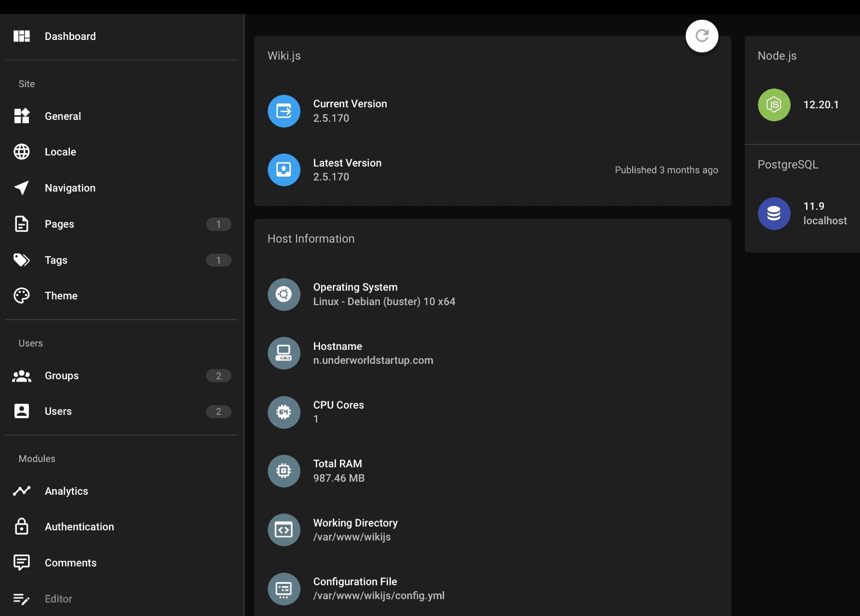Click the refresh button above Wiki.js card
The width and height of the screenshot is (860, 616).
[702, 36]
